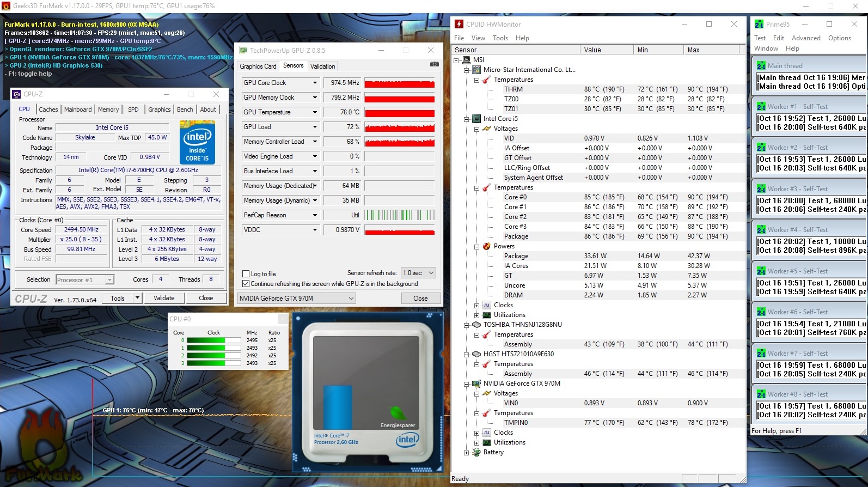Expand the Battery node in HWMonitor

[x=467, y=452]
